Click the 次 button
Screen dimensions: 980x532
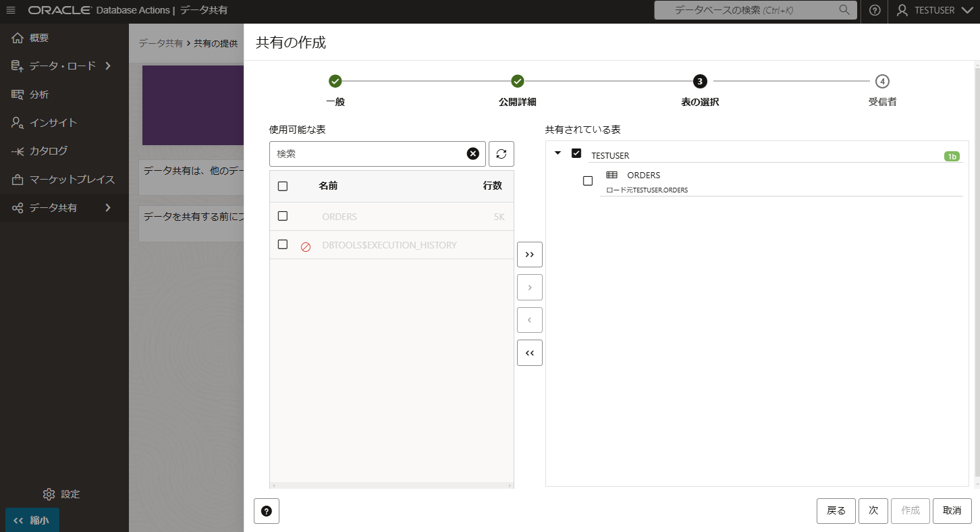point(873,511)
